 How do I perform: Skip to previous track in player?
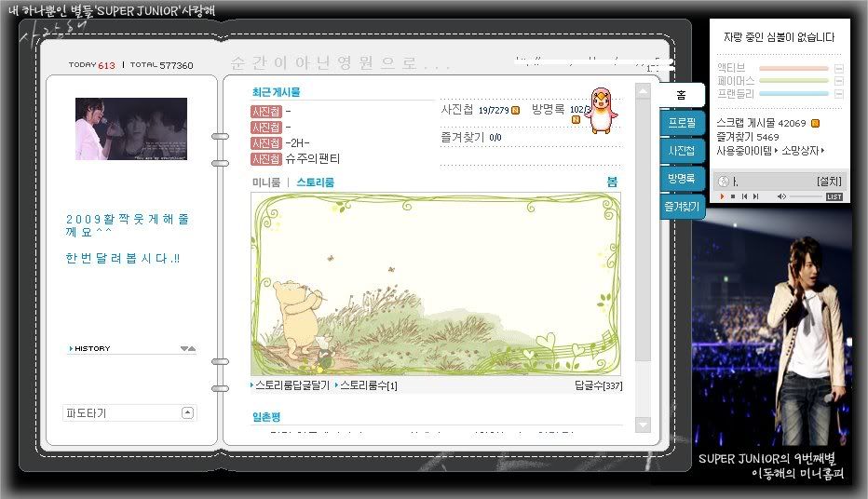tap(744, 196)
